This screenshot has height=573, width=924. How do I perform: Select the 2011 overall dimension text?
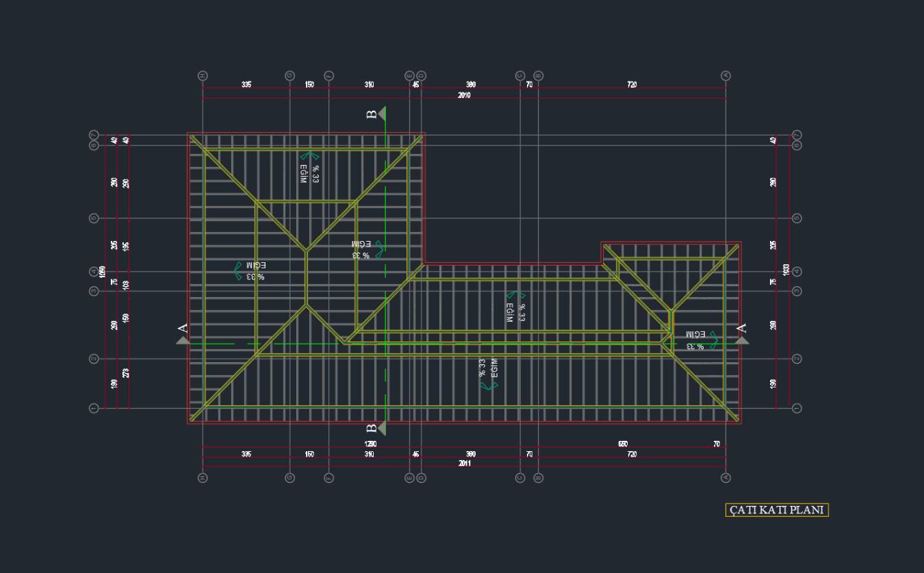tap(464, 463)
